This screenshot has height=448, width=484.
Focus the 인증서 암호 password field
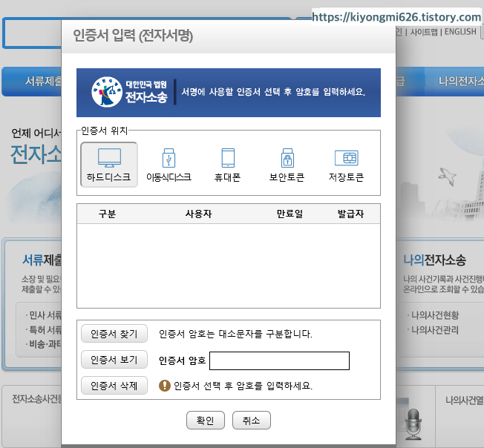click(x=279, y=360)
